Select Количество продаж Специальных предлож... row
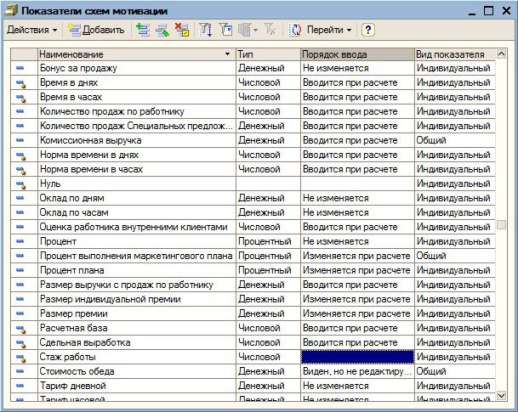The image size is (518, 412). 136,126
